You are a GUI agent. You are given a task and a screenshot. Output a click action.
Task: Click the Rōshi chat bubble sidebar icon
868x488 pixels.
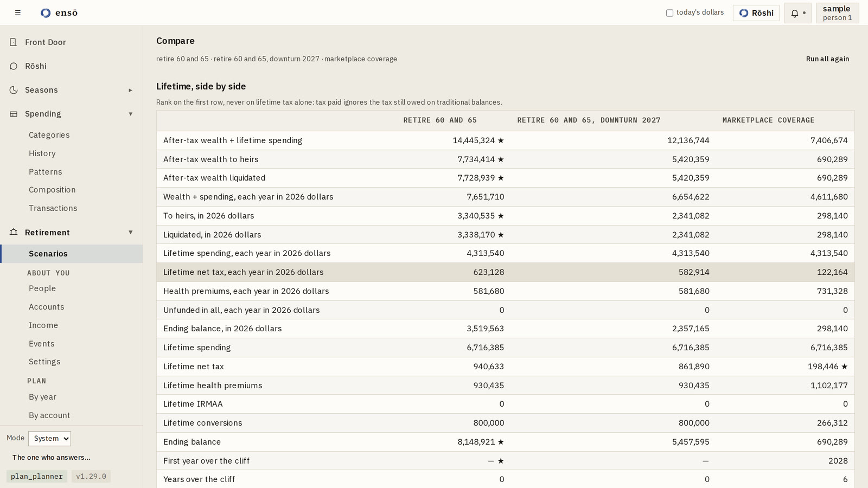(14, 66)
